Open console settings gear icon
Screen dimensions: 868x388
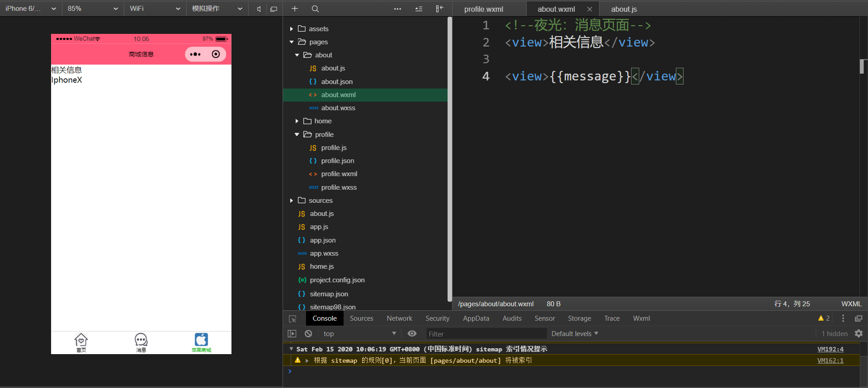pyautogui.click(x=859, y=334)
